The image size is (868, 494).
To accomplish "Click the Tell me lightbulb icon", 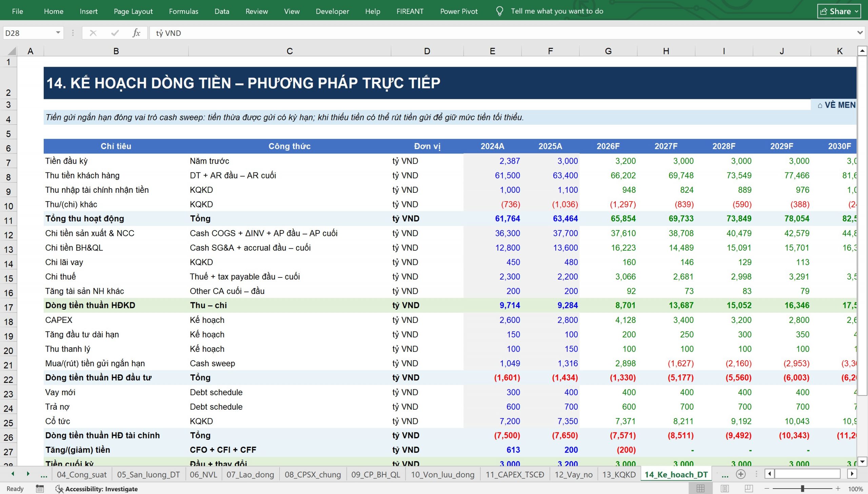I will (499, 11).
